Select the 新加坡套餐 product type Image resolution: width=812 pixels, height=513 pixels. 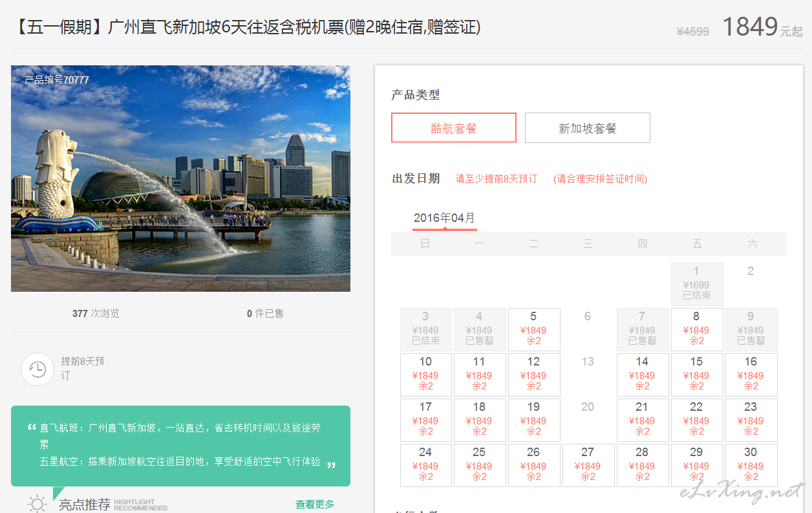click(x=588, y=128)
